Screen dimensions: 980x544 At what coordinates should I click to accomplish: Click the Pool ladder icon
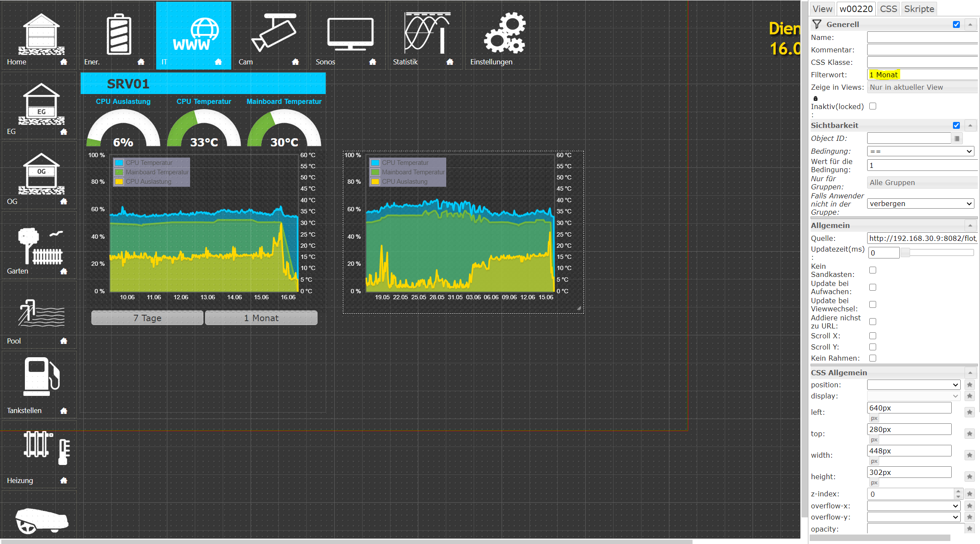tap(41, 313)
